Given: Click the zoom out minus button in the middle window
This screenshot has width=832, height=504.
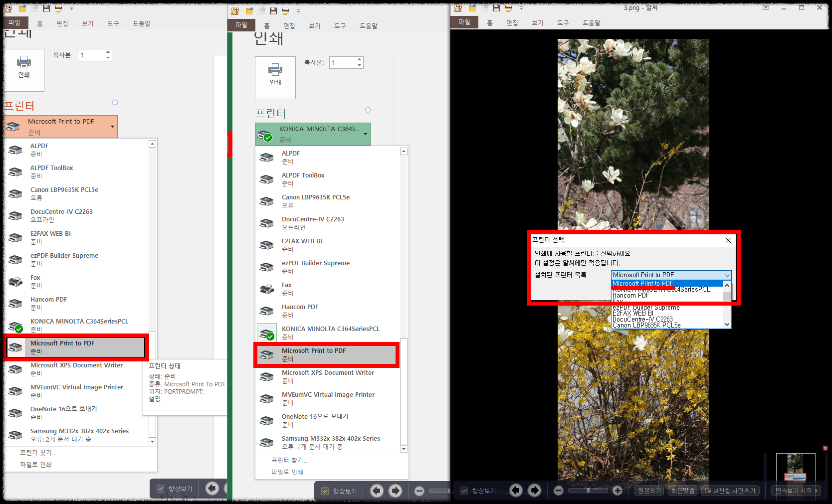Looking at the screenshot, I should pos(419,491).
